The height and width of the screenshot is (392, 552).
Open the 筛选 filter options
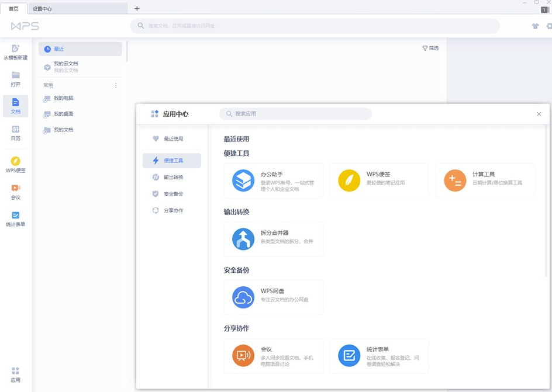click(430, 48)
